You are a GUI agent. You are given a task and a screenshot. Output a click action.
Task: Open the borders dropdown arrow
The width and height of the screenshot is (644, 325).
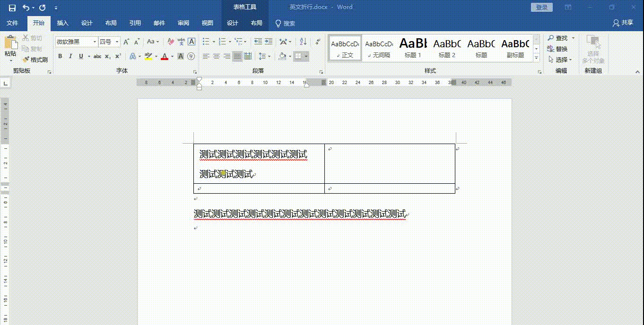coord(306,56)
